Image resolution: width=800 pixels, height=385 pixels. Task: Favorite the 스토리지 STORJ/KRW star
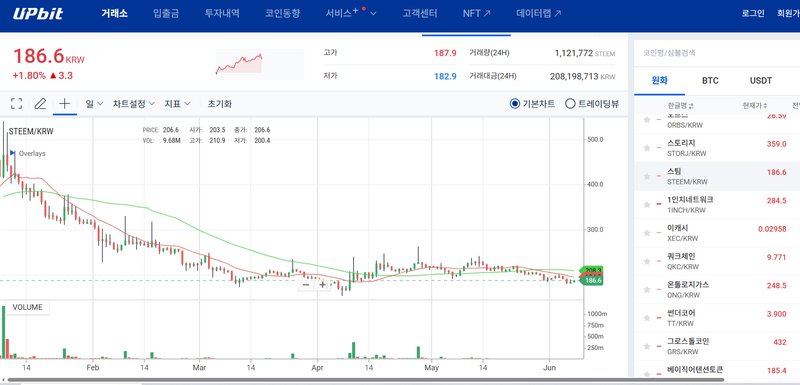click(x=646, y=148)
